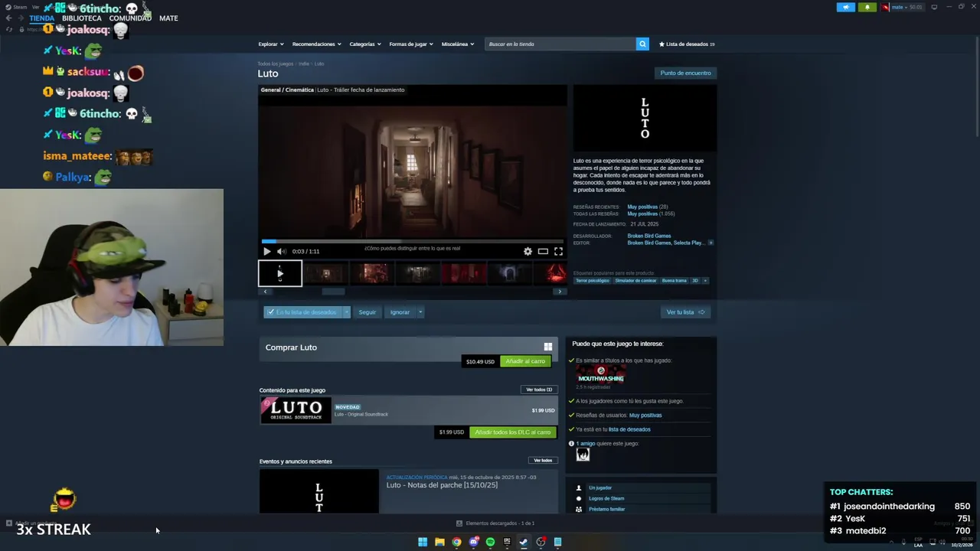980x551 pixels.
Task: Open Luto Original Soundtrack DLC item
Action: click(408, 410)
